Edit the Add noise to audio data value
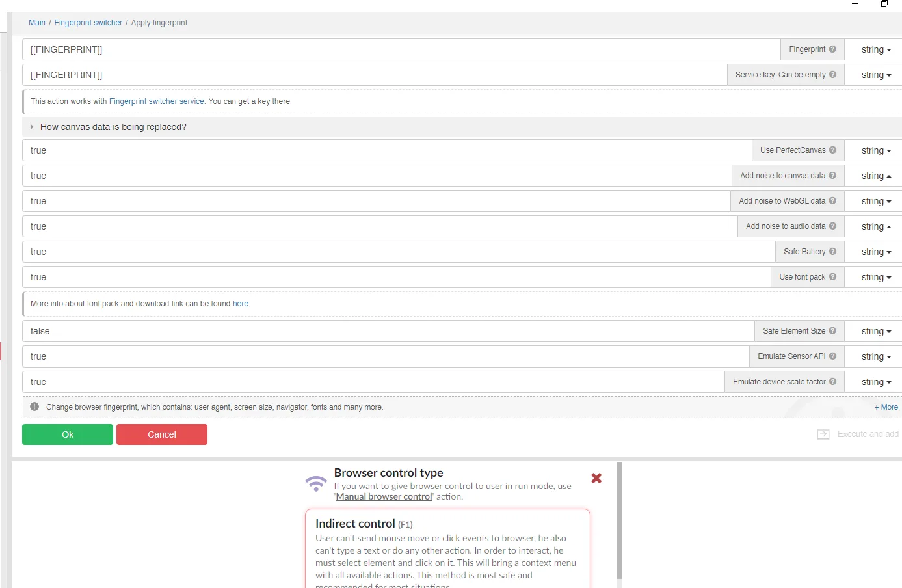The image size is (902, 588). point(380,226)
